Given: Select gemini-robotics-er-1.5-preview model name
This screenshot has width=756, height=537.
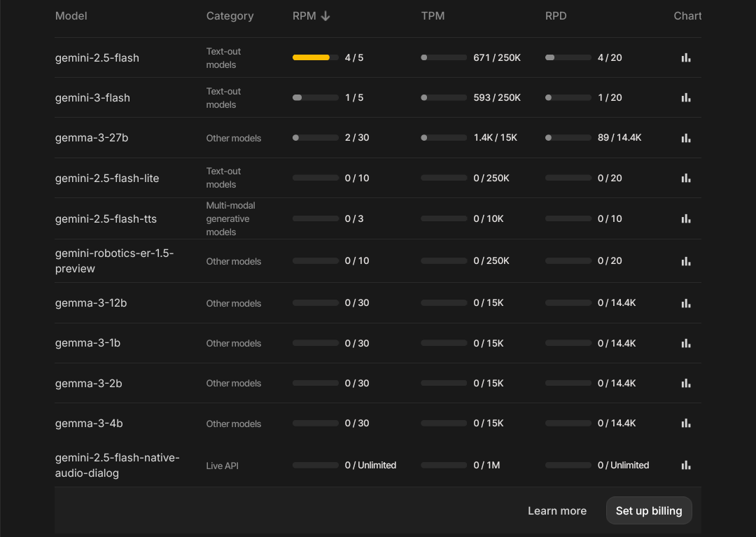Looking at the screenshot, I should coord(114,260).
